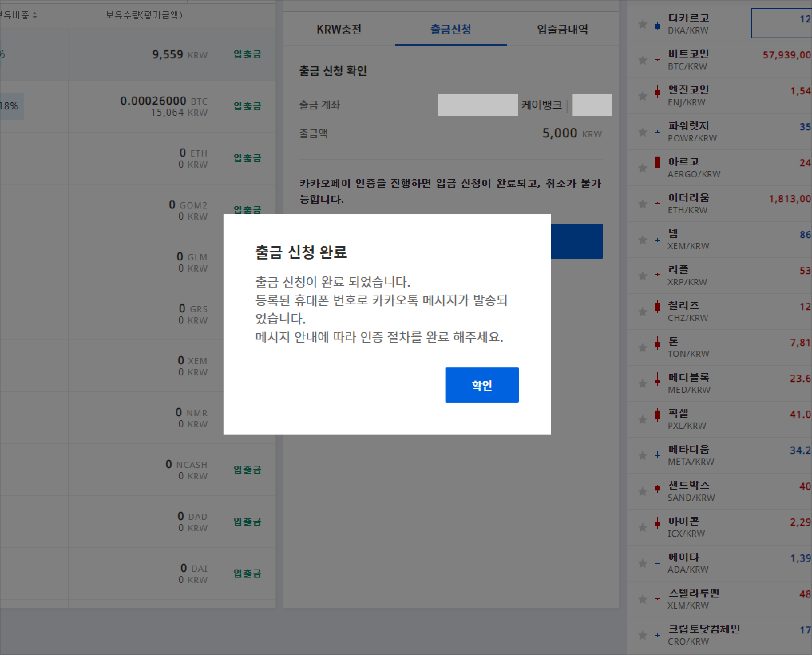Switch to the KRW충전 tab
Viewport: 812px width, 655px height.
tap(339, 29)
